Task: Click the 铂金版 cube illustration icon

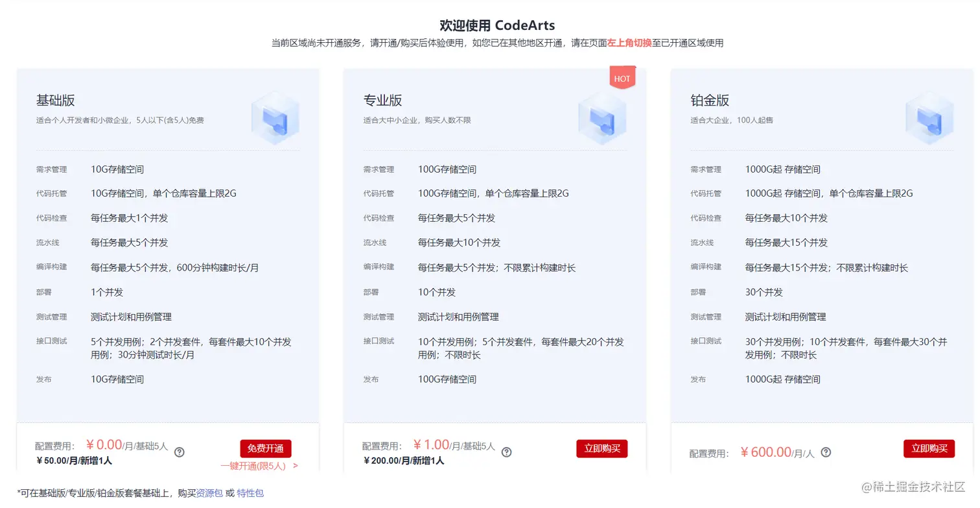Action: 930,118
